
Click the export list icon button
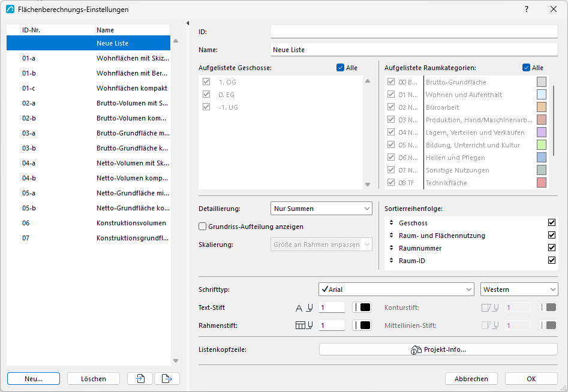coord(167,379)
